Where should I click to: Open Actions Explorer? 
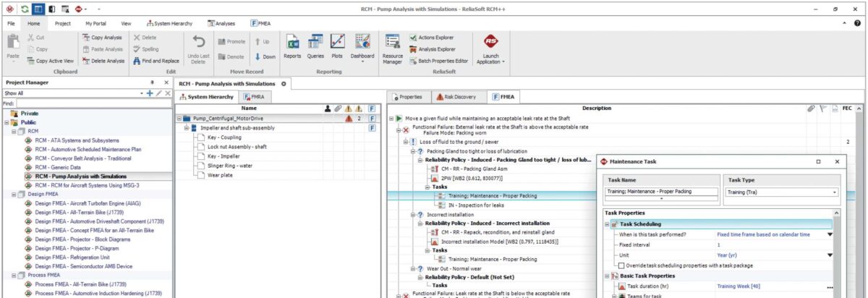[432, 38]
